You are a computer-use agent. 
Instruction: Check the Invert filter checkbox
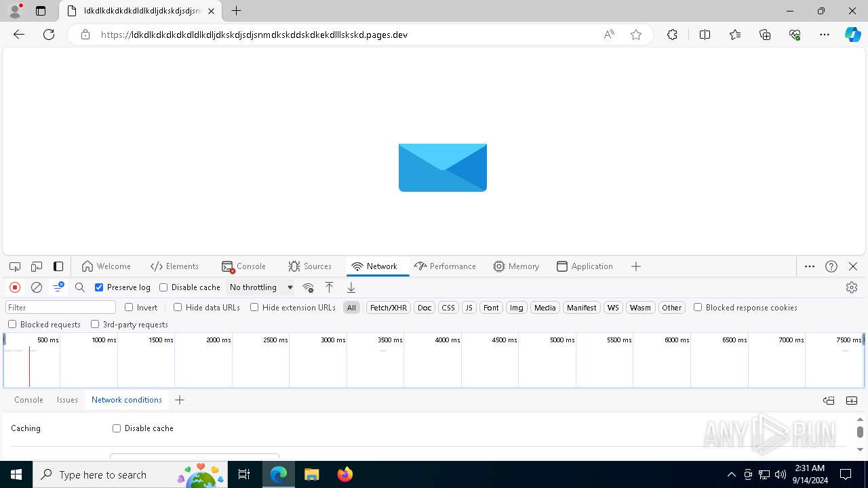pos(129,307)
